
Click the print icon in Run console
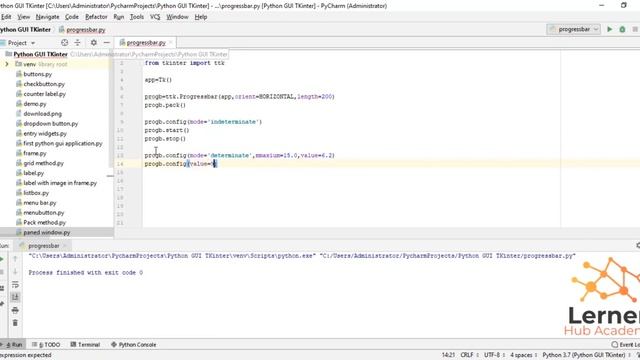point(15,310)
